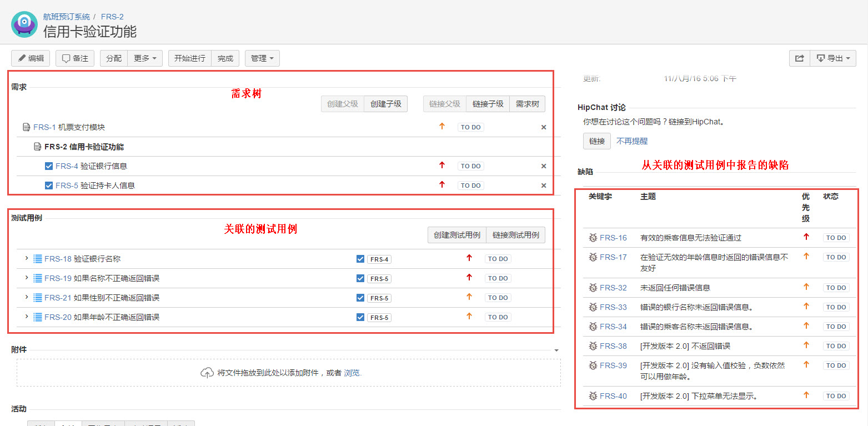Click the 创建测试用例 create test case button
Viewport: 868px width, 426px height.
pos(457,235)
